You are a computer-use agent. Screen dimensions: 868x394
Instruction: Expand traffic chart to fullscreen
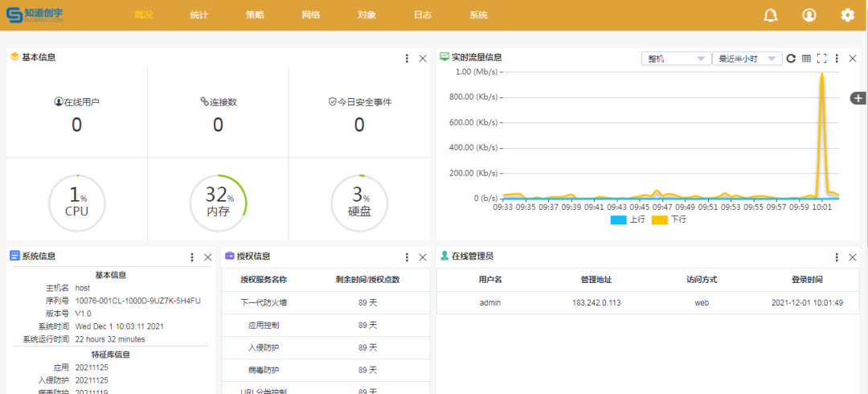(821, 59)
